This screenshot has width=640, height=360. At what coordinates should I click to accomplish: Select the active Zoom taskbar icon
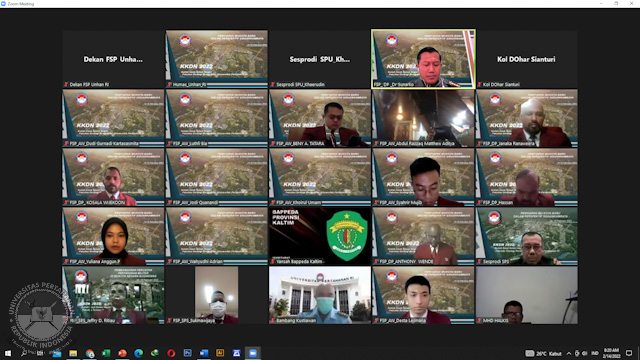click(253, 353)
